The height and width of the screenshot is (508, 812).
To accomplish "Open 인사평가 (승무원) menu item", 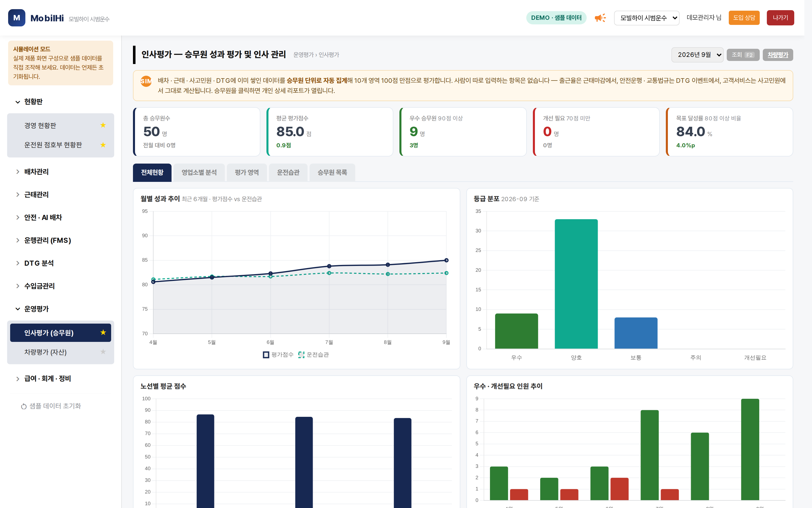I will pyautogui.click(x=60, y=333).
